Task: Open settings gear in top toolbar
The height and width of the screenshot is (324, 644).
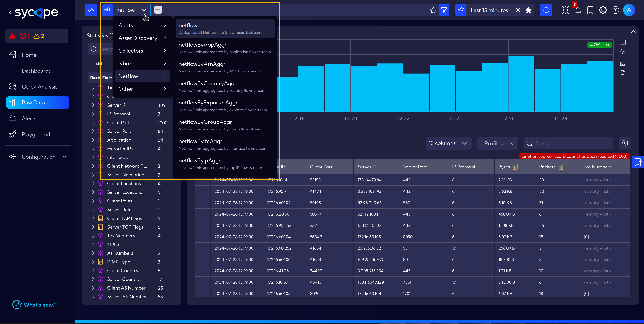Action: point(603,10)
